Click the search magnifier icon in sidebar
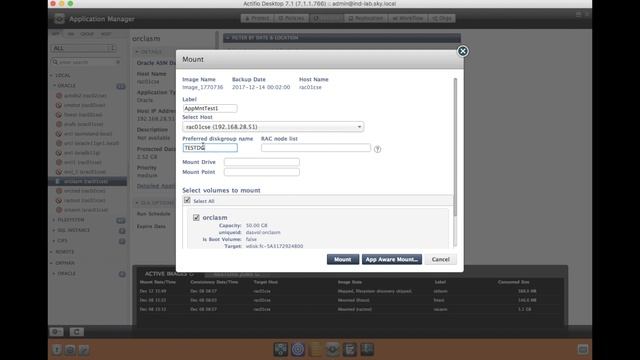The height and width of the screenshot is (360, 640). coord(55,62)
